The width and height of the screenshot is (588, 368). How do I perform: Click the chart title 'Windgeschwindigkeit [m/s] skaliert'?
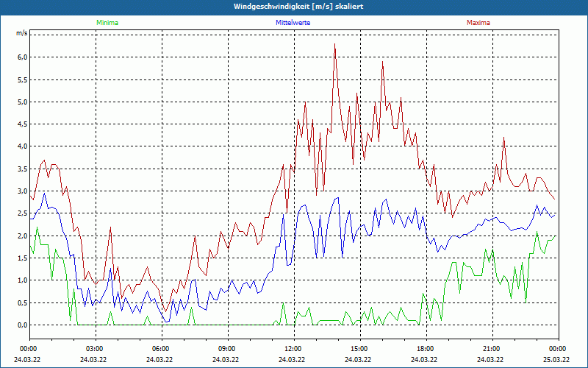(x=298, y=7)
